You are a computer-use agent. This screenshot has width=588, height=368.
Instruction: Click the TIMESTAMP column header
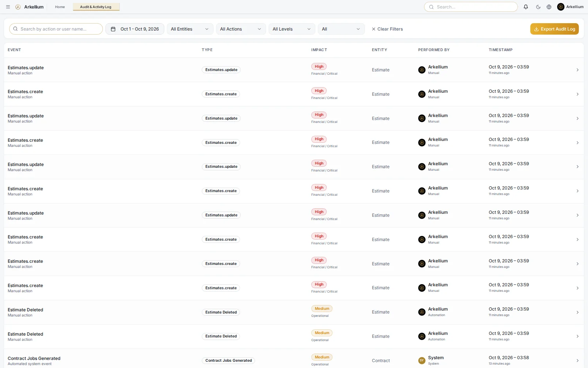501,50
